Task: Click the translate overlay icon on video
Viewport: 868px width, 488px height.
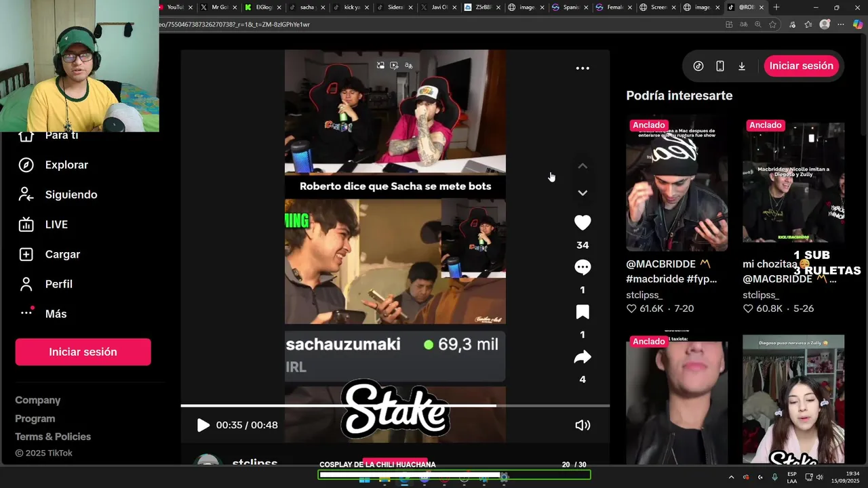Action: point(409,66)
